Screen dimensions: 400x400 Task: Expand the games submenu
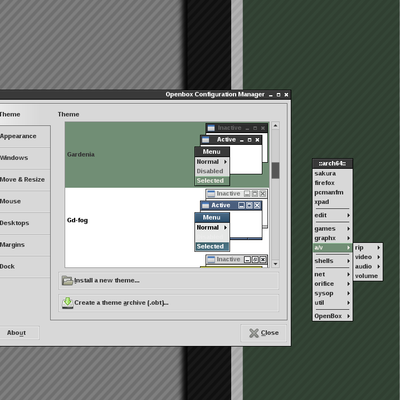tap(332, 229)
